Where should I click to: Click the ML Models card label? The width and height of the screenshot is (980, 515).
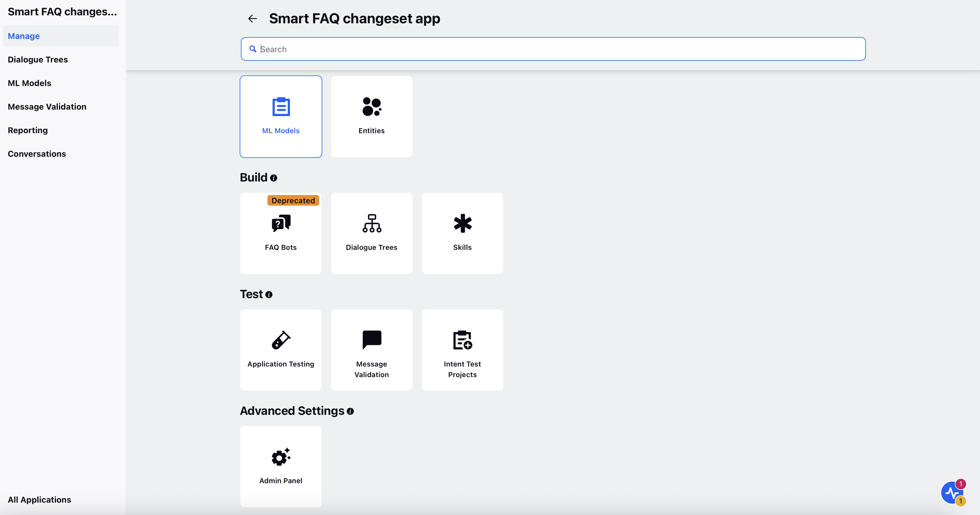coord(281,131)
